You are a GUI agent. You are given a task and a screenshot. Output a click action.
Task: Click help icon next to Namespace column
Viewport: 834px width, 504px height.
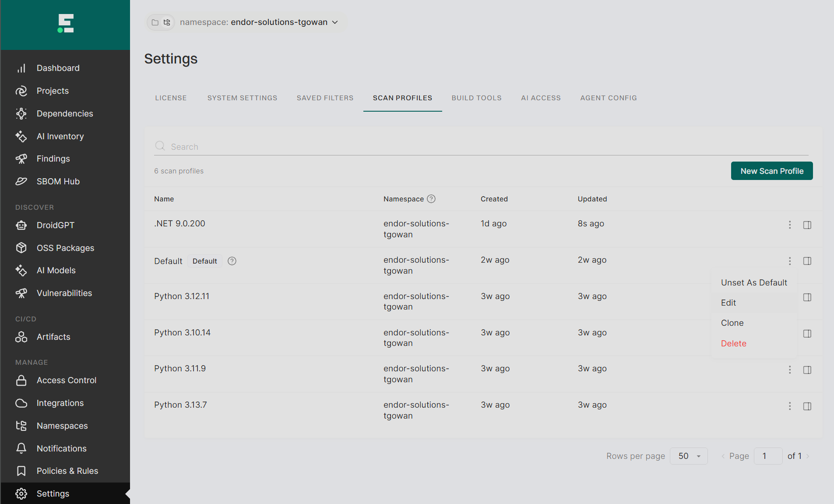[431, 199]
